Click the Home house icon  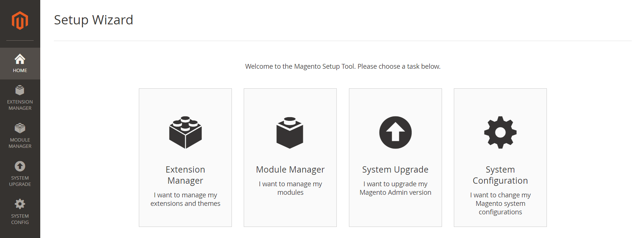[x=20, y=59]
